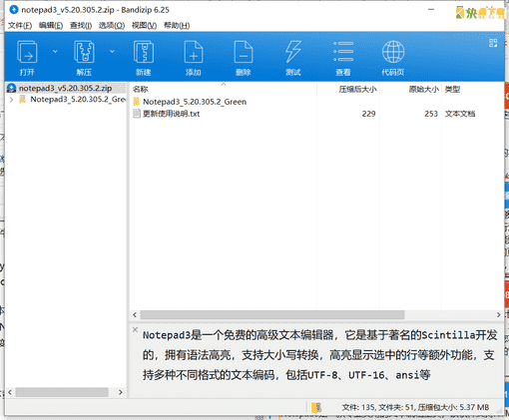Click the Open (打开) toolbar icon
This screenshot has width=509, height=420.
[x=27, y=52]
